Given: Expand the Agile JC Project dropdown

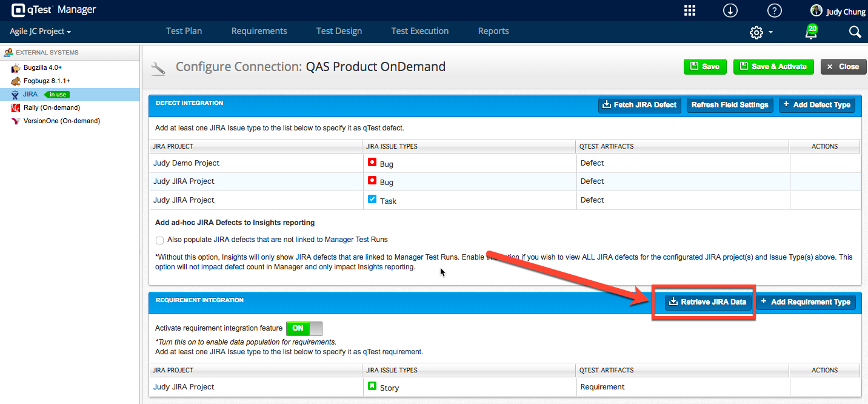Looking at the screenshot, I should [x=41, y=32].
